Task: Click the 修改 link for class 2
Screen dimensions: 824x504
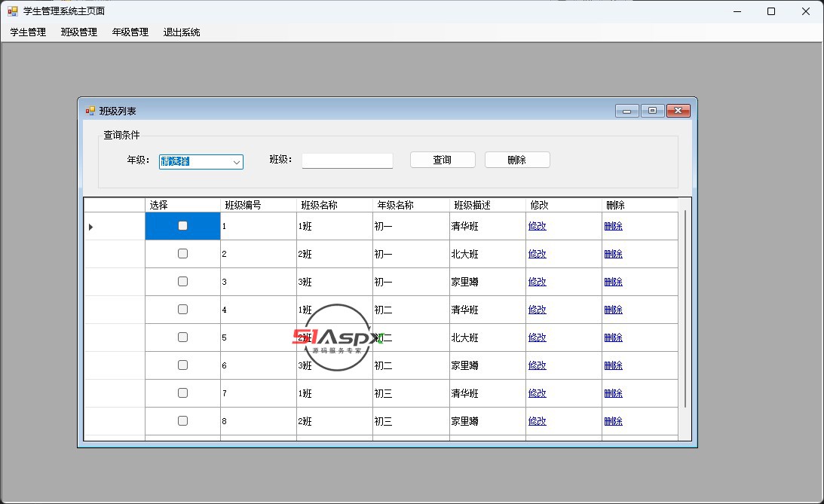Action: (x=537, y=254)
